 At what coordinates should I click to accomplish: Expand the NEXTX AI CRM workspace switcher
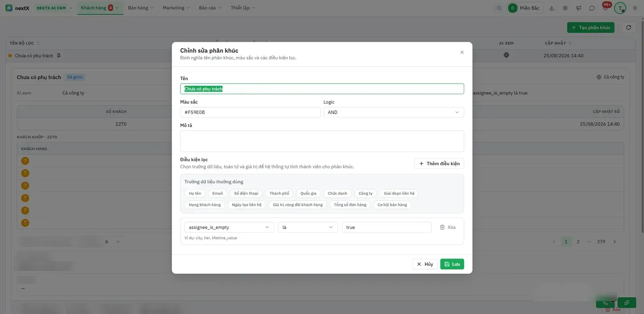[54, 8]
